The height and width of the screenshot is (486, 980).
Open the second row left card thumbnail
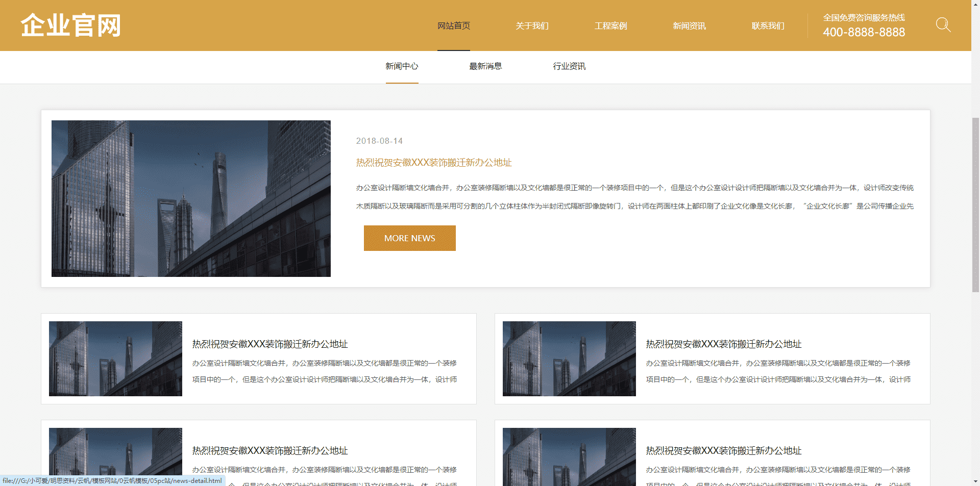[x=115, y=457]
